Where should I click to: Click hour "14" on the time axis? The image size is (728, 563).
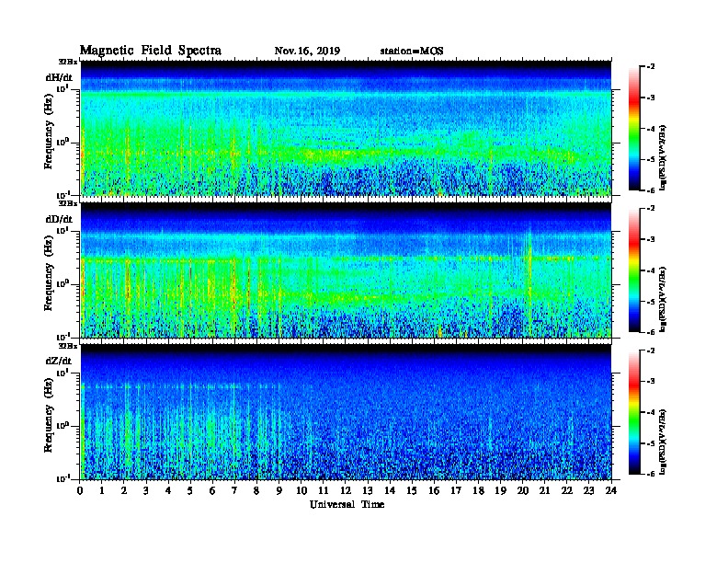coord(390,491)
